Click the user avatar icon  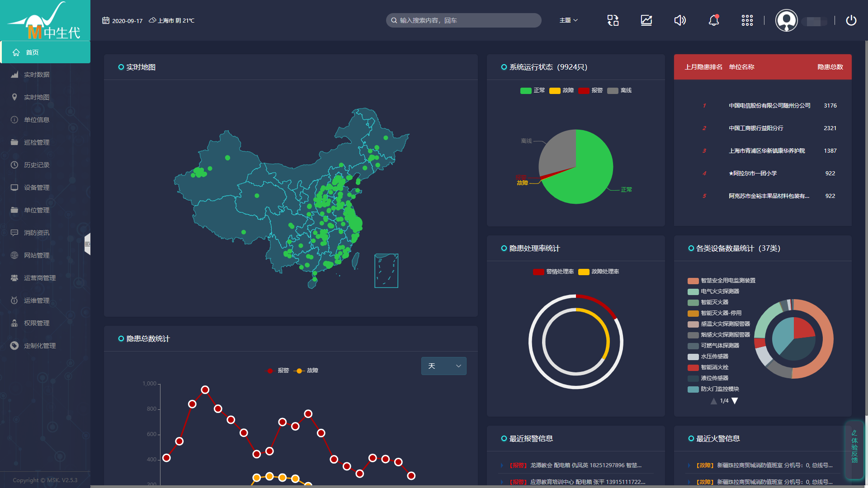pos(786,20)
